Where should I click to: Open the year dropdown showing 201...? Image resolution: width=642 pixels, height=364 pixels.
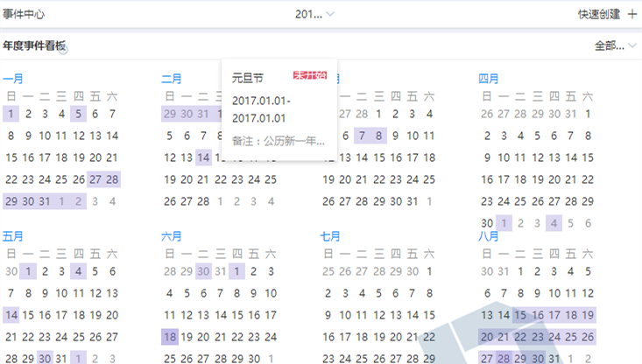pyautogui.click(x=314, y=14)
